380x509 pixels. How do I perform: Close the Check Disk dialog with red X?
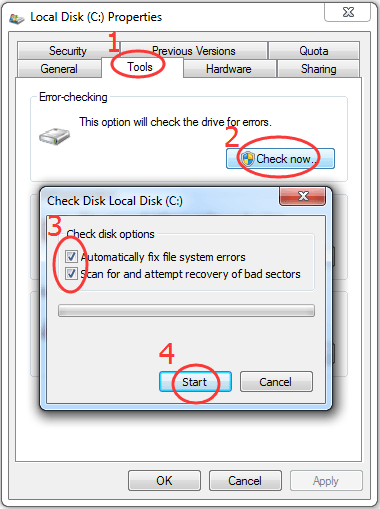302,196
